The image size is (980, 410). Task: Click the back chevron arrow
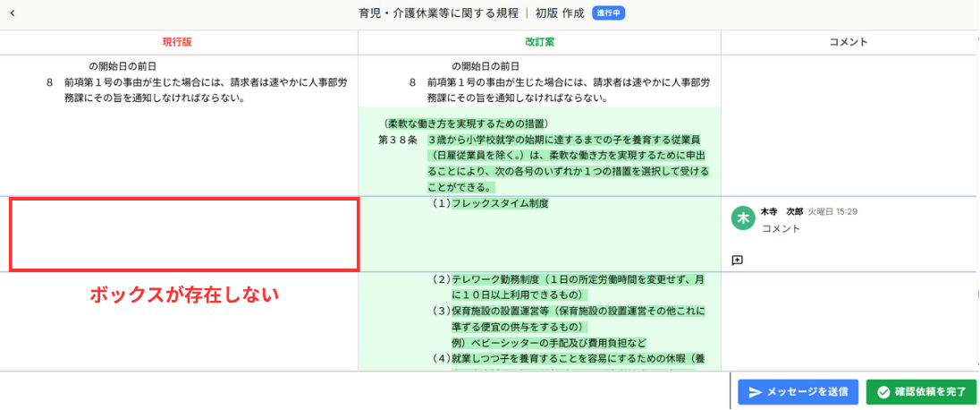pos(13,13)
